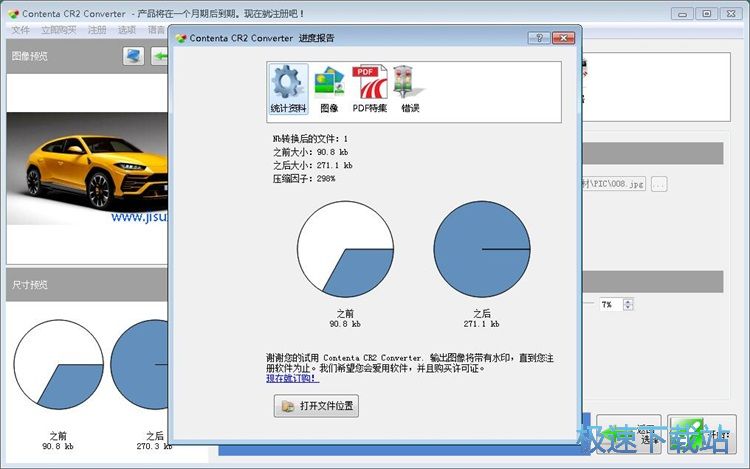Follow the 现在就订购! link

pyautogui.click(x=292, y=379)
